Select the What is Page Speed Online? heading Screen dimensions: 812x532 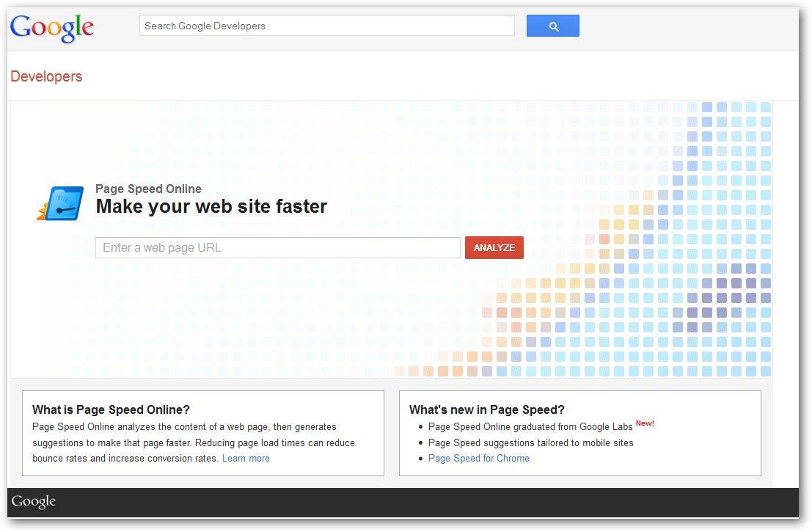click(111, 409)
